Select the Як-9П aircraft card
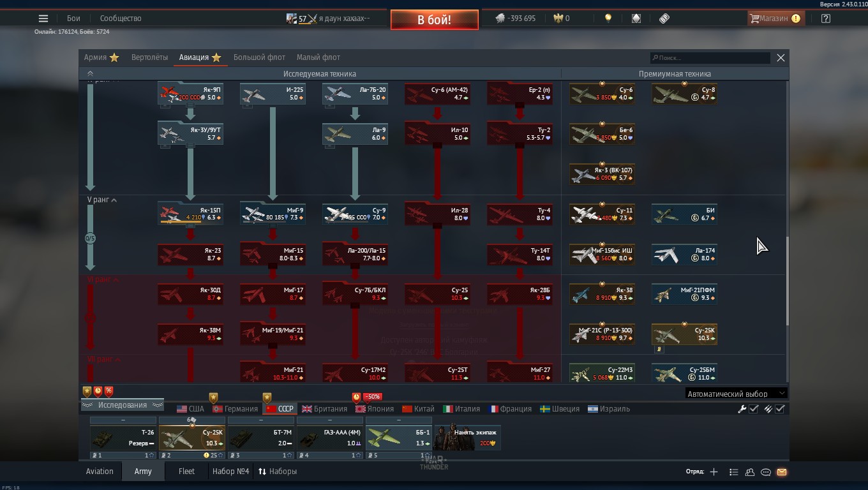Viewport: 868px width, 490px height. [x=190, y=94]
